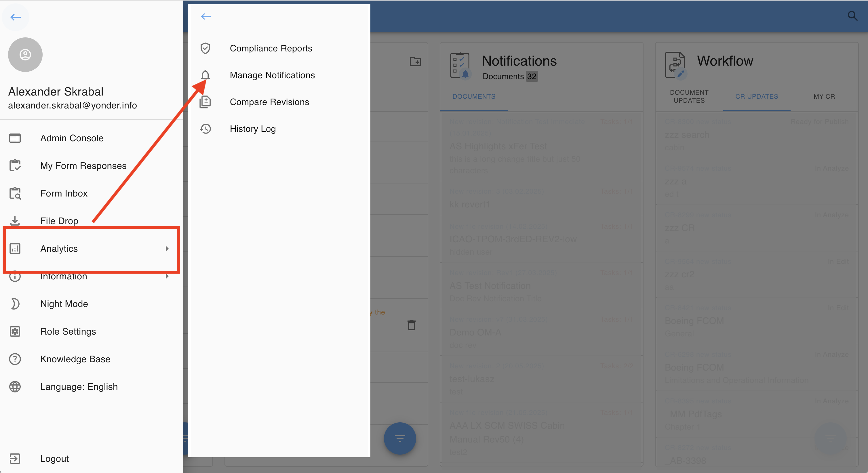Image resolution: width=868 pixels, height=473 pixels.
Task: Click the blue filter floating button
Action: coord(400,438)
